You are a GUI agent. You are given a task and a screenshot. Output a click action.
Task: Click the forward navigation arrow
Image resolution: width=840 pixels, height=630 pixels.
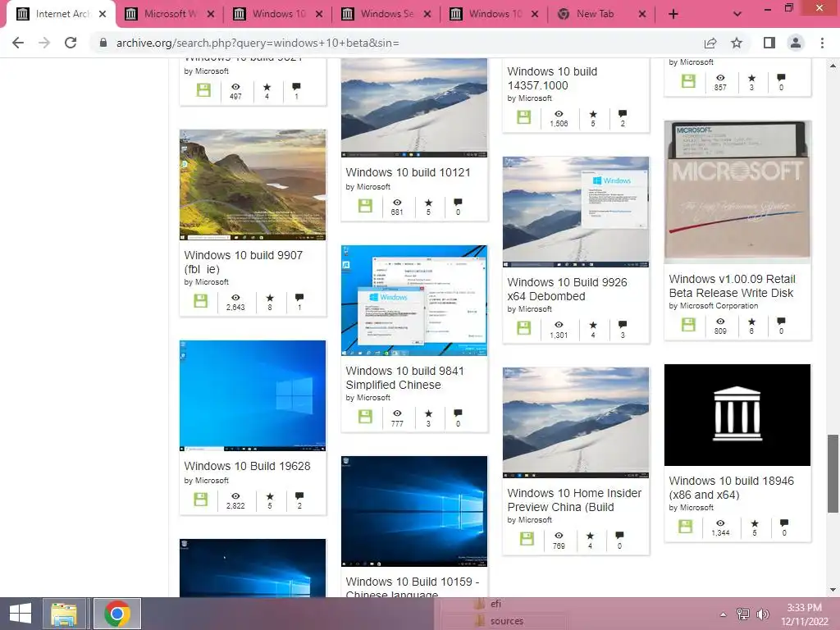pos(44,43)
